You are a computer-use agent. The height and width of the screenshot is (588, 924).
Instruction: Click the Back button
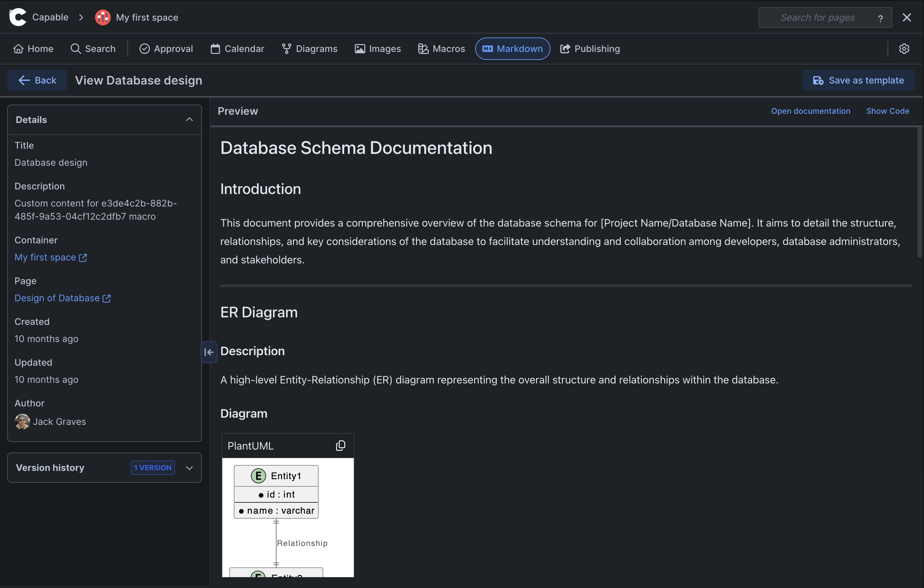(37, 80)
